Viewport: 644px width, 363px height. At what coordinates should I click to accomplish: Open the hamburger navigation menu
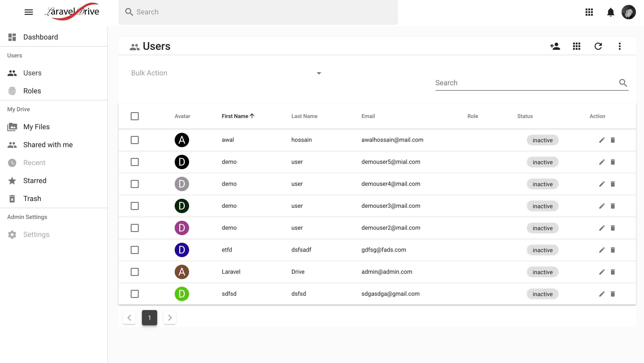(29, 12)
